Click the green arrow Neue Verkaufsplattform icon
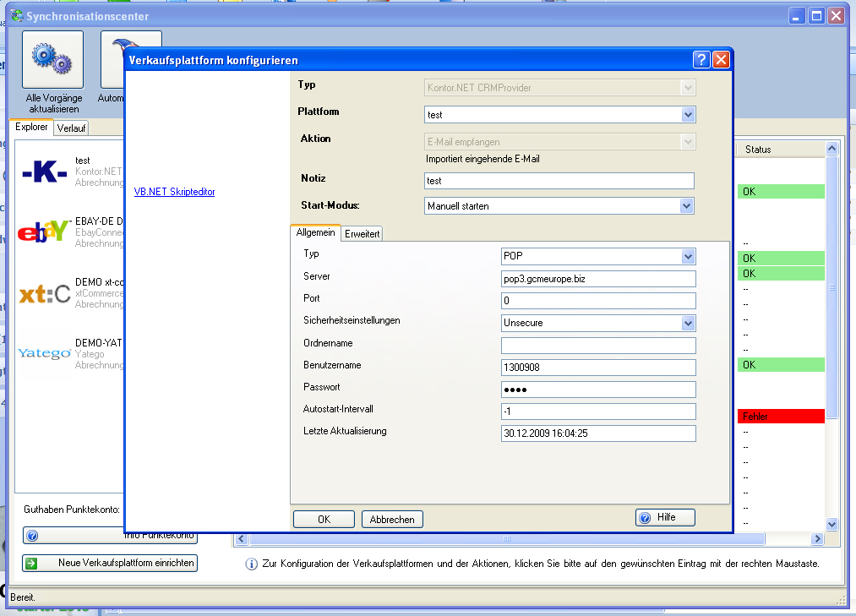The height and width of the screenshot is (616, 856). coord(32,563)
